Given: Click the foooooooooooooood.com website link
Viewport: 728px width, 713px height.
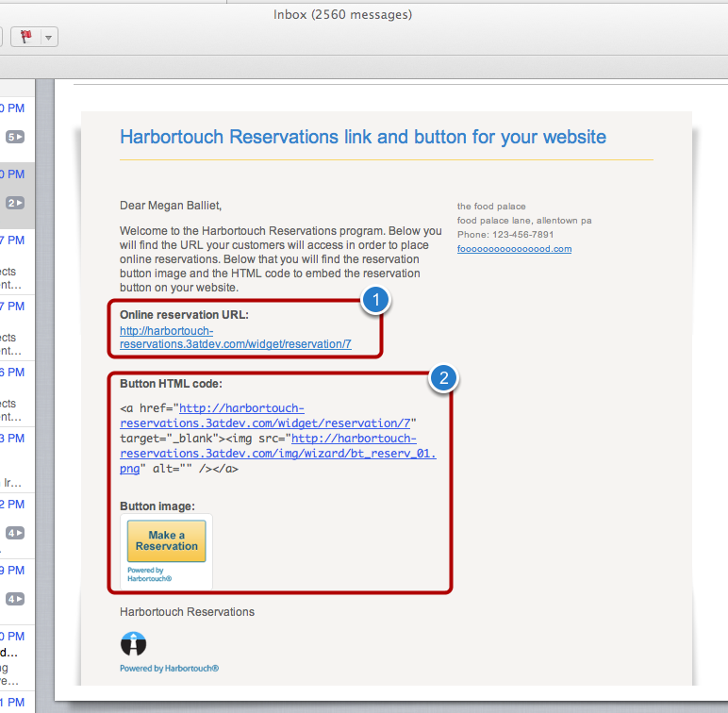Looking at the screenshot, I should (514, 249).
